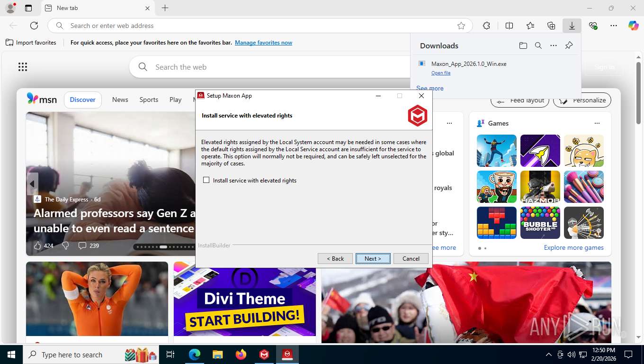Launch Firefox from taskbar
This screenshot has width=644, height=364.
241,355
